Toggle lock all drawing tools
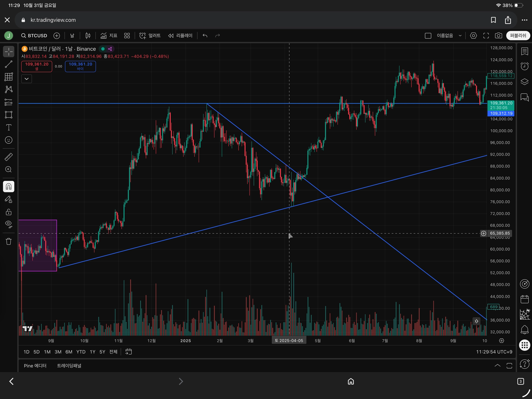This screenshot has width=532, height=399. [9, 212]
